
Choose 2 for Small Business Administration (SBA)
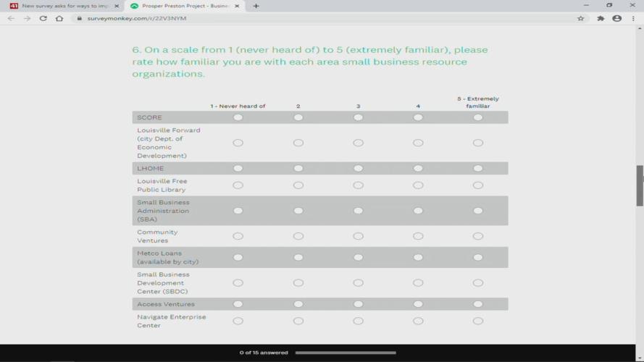coord(298,211)
